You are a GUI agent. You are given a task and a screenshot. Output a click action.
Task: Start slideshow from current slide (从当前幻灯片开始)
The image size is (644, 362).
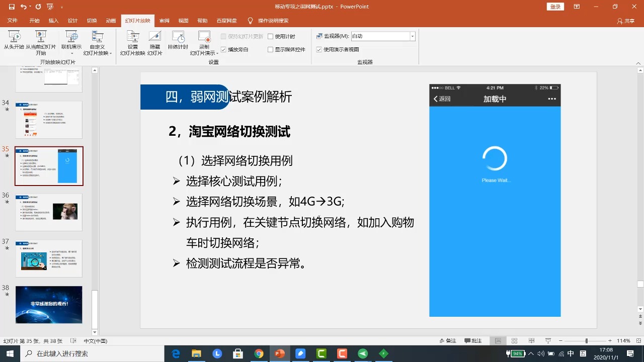[41, 43]
